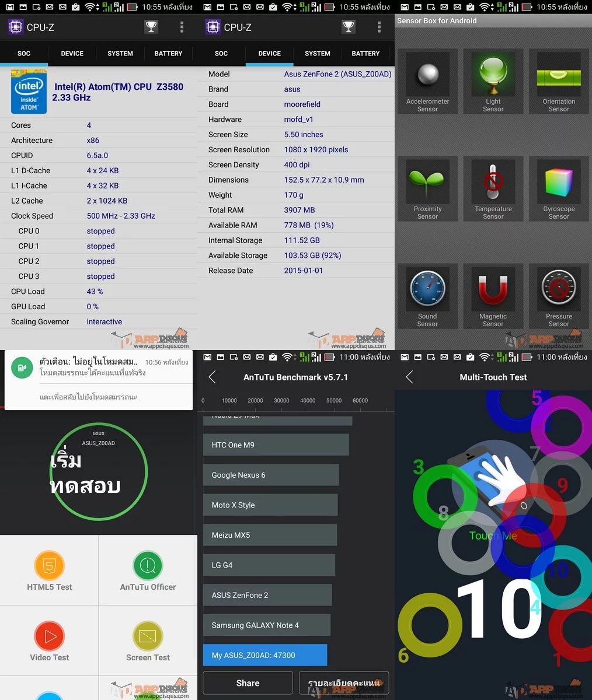Tap the green circle start test button
592x700 pixels.
98,471
